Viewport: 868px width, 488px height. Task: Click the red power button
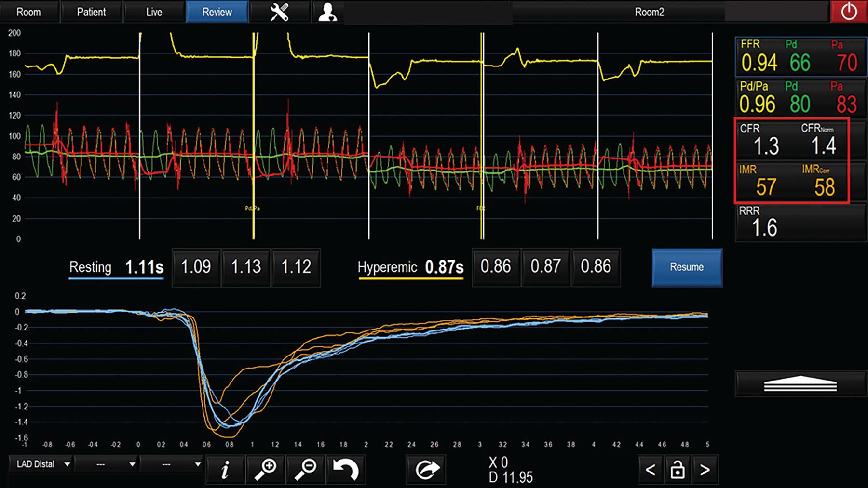pos(848,11)
